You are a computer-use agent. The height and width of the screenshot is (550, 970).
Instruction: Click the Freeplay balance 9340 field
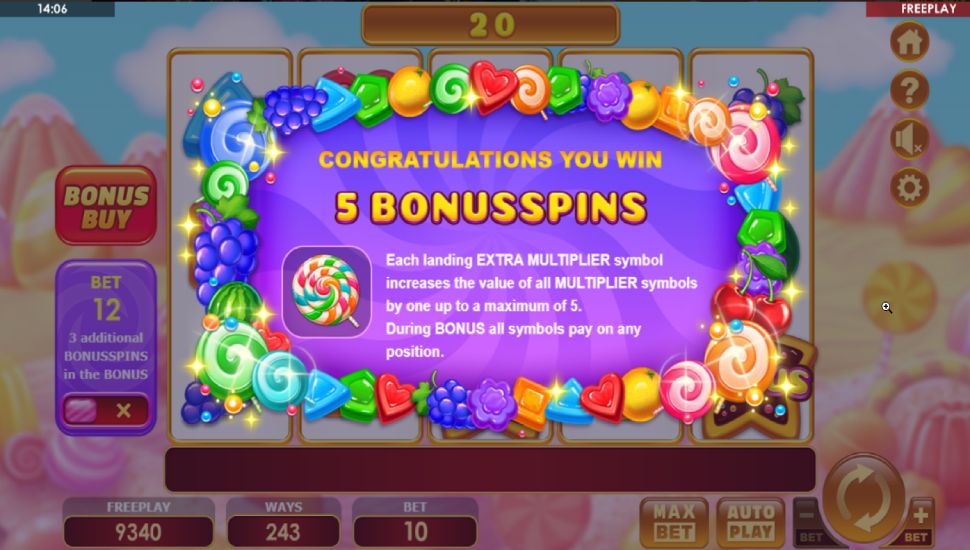[x=139, y=531]
